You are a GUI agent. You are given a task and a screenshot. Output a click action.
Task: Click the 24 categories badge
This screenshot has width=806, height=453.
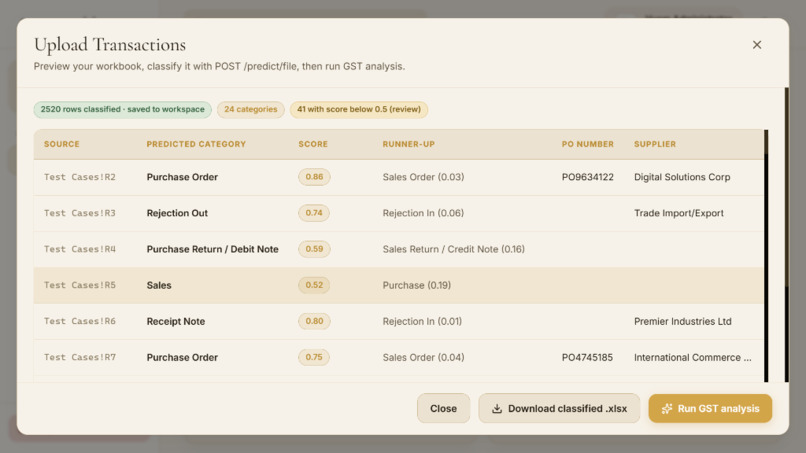(250, 110)
